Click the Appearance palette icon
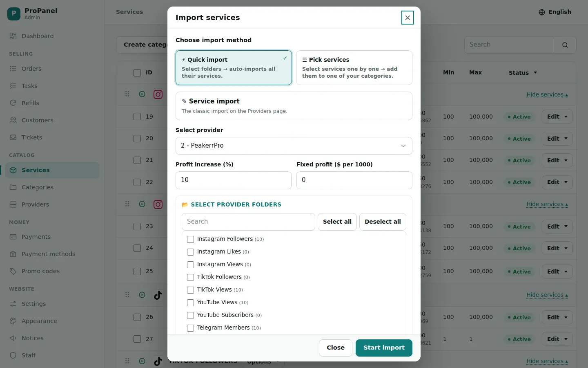588x368 pixels. [x=13, y=321]
